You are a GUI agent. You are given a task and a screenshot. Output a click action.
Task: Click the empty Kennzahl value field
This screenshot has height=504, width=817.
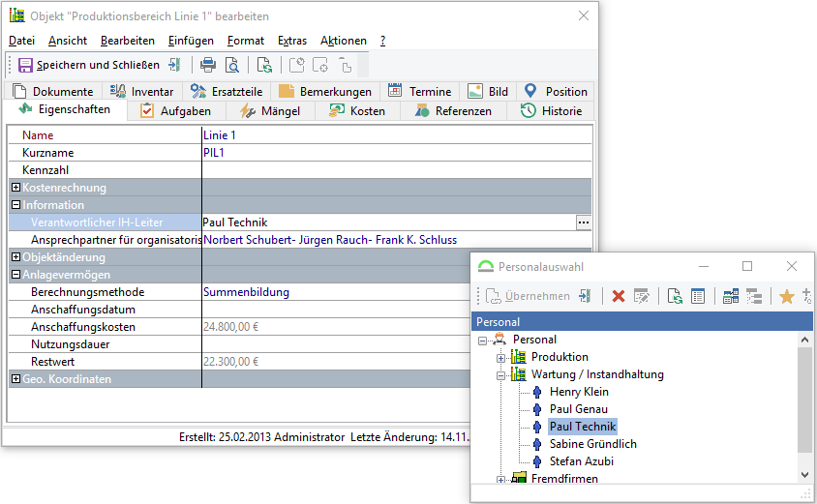point(397,170)
